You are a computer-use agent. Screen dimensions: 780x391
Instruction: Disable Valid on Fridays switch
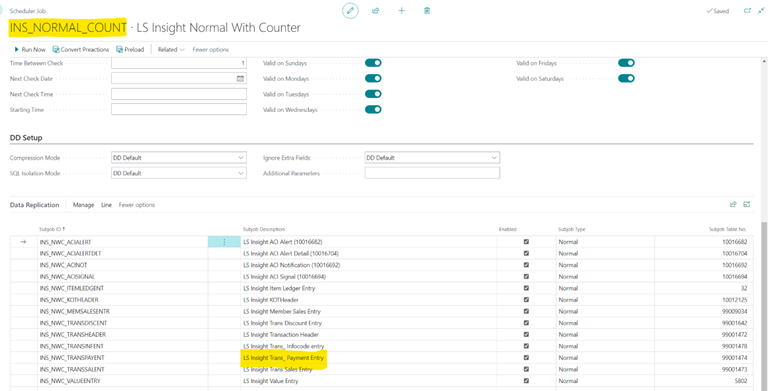point(626,63)
